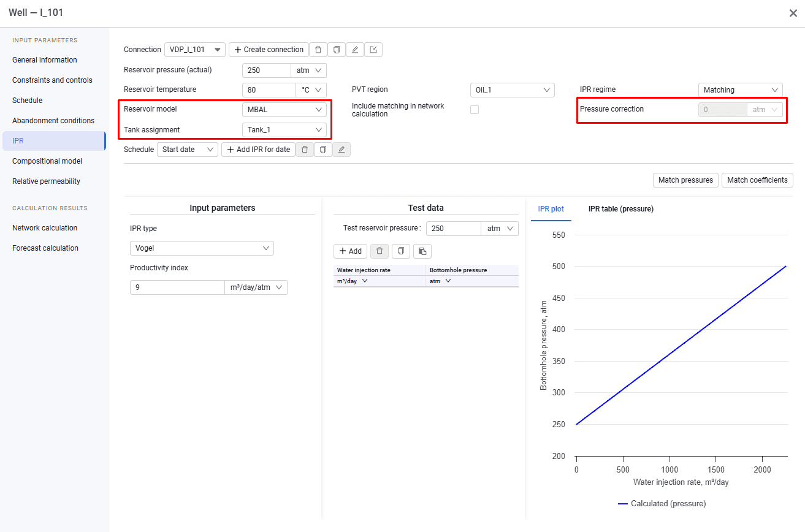The height and width of the screenshot is (532, 805).
Task: Change the Reservoir temperature °C unit
Action: (311, 90)
